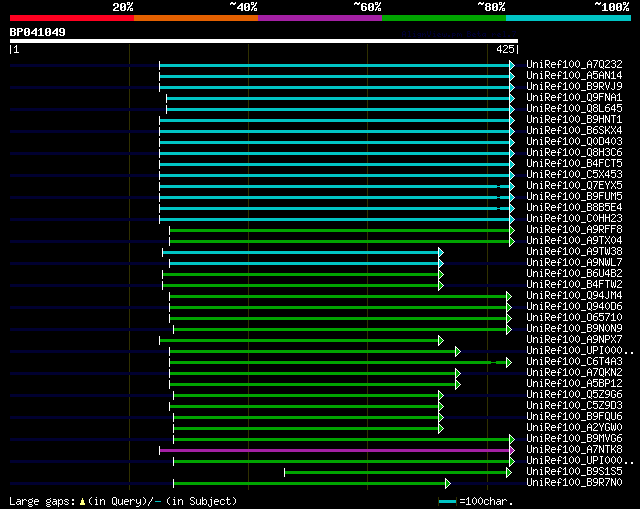Click the cyan alignment bar for A9TW38
The image size is (640, 509).
pyautogui.click(x=300, y=253)
